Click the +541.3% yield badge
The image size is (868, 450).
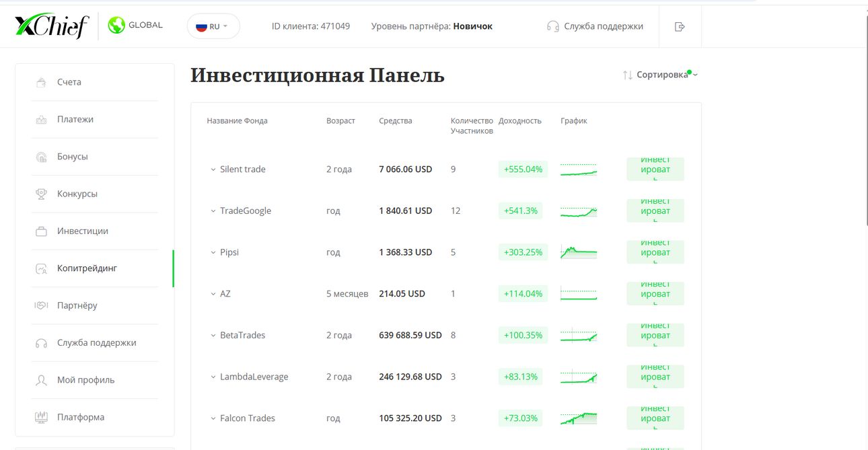point(521,211)
